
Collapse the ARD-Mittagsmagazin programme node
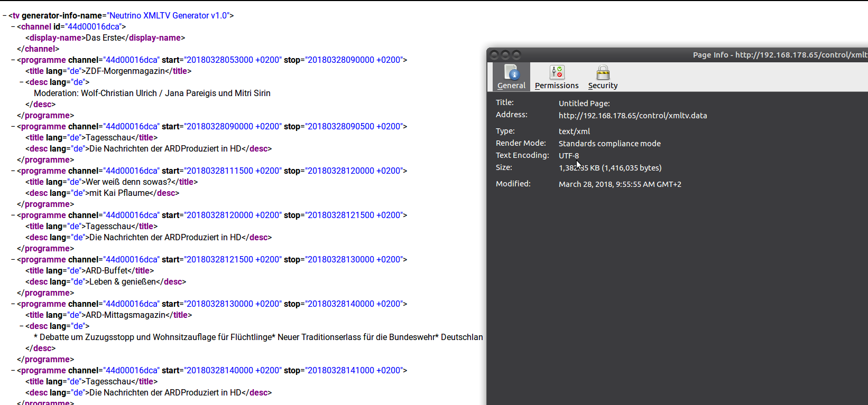(x=13, y=304)
